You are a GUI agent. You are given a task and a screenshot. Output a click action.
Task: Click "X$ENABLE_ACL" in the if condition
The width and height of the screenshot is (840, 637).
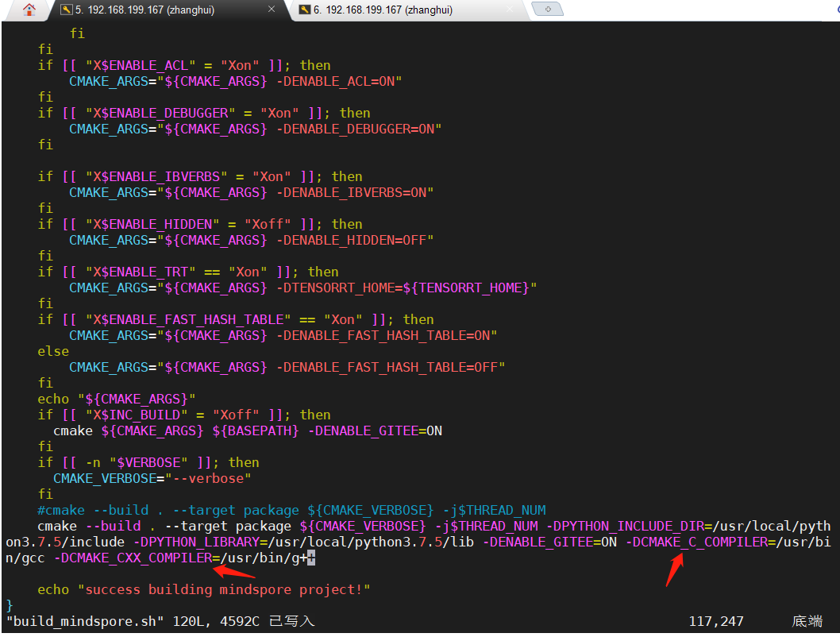point(141,65)
